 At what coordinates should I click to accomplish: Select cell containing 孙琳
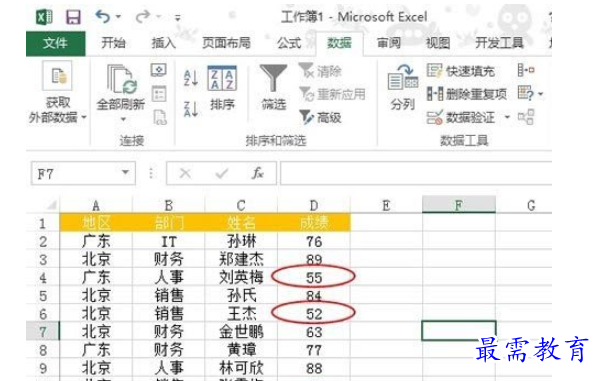pyautogui.click(x=241, y=241)
